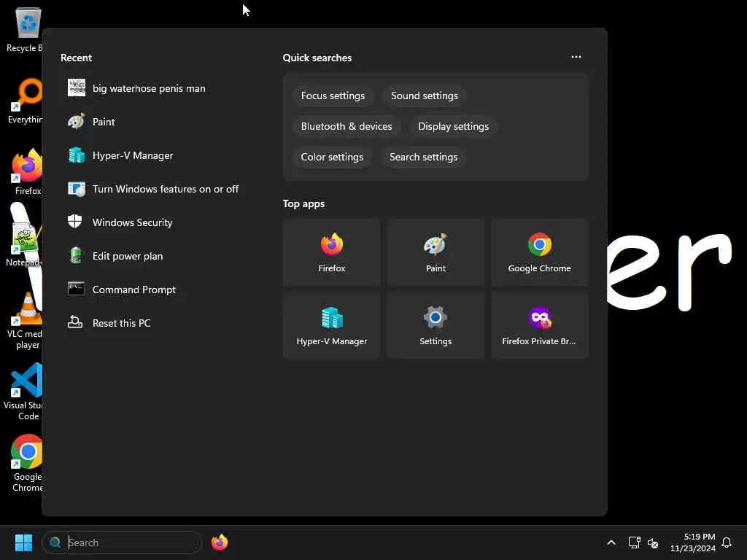Open the notifications bell icon
This screenshot has width=747, height=560.
[727, 542]
